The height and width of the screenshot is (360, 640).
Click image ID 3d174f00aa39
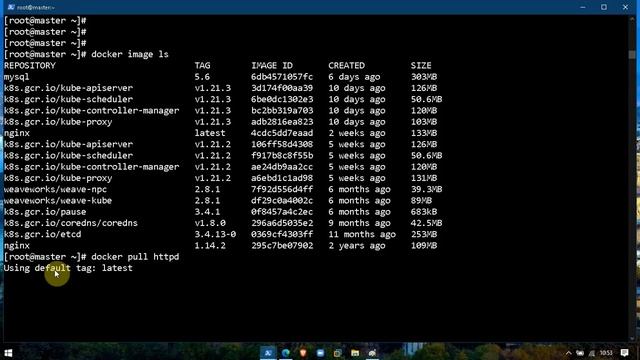[x=282, y=88]
